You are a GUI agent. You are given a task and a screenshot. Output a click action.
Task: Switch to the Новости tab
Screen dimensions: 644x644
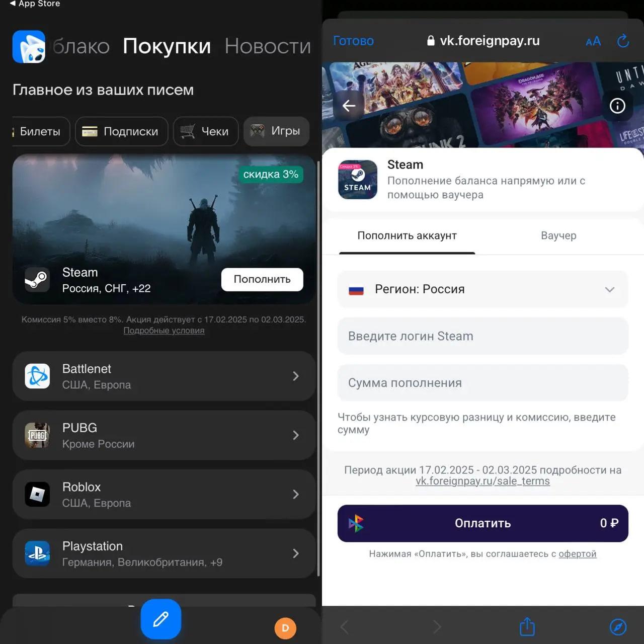268,46
